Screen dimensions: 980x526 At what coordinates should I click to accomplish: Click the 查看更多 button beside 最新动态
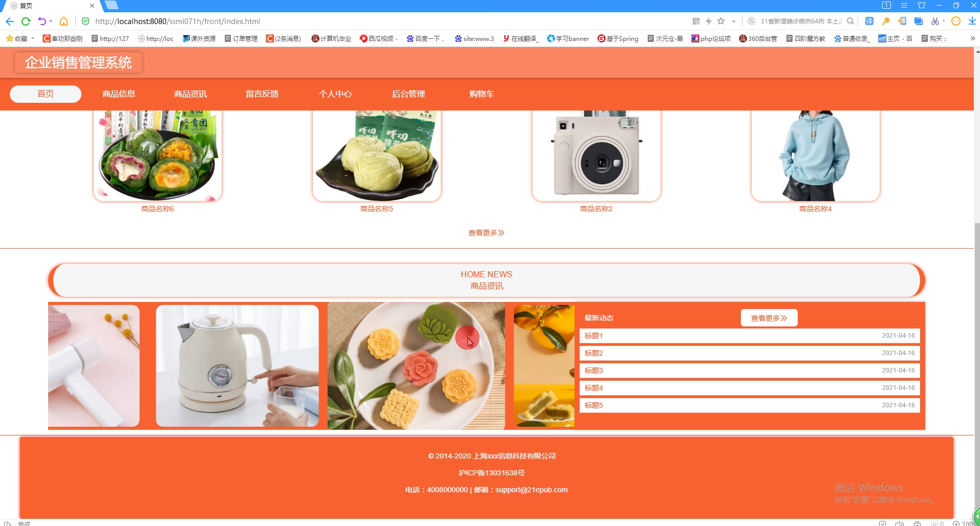coord(769,318)
